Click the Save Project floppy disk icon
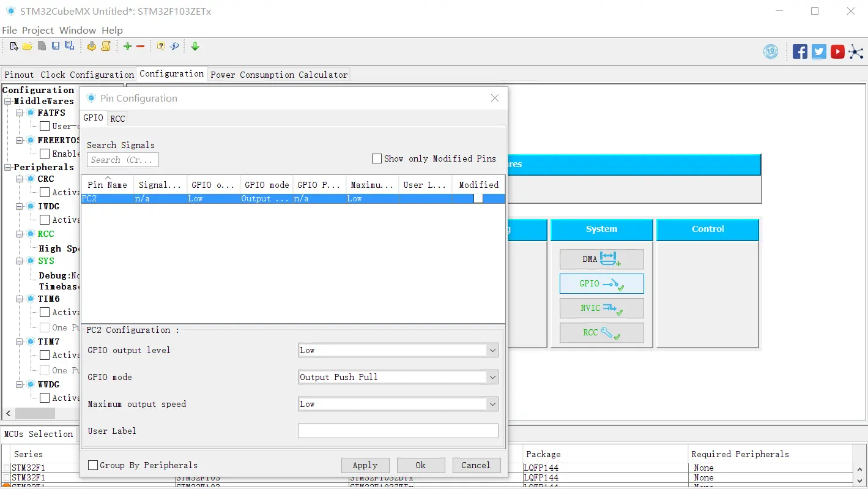 (x=56, y=46)
